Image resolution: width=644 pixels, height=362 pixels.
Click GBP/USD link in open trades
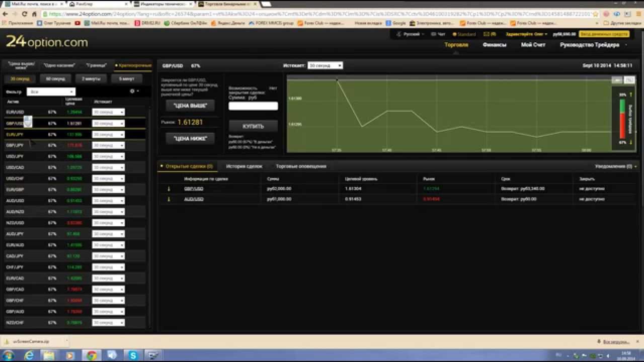[x=194, y=189]
